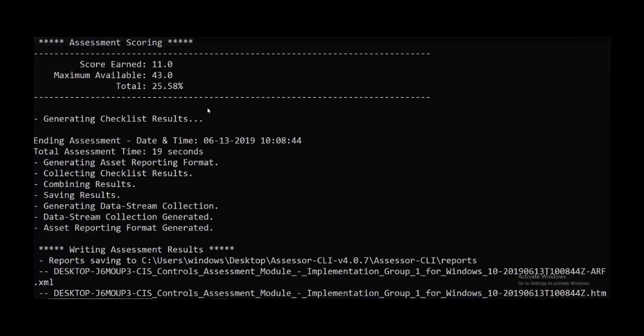This screenshot has height=336, width=644.
Task: Click the Writing Assessment Results header
Action: [136, 250]
